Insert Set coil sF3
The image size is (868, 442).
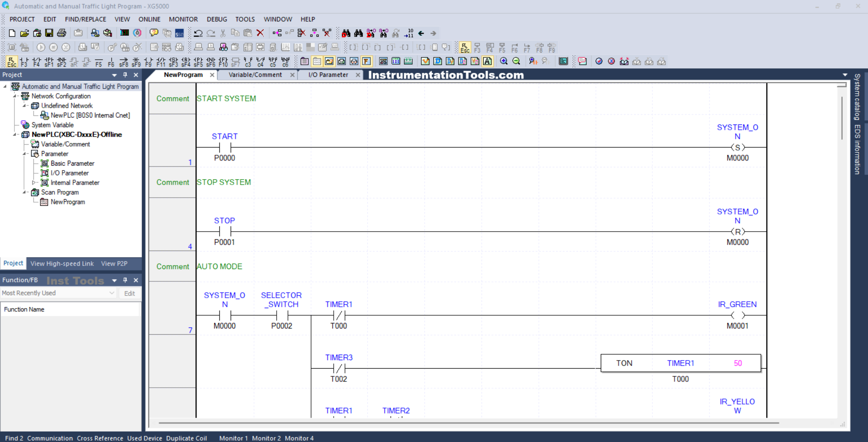click(x=173, y=62)
